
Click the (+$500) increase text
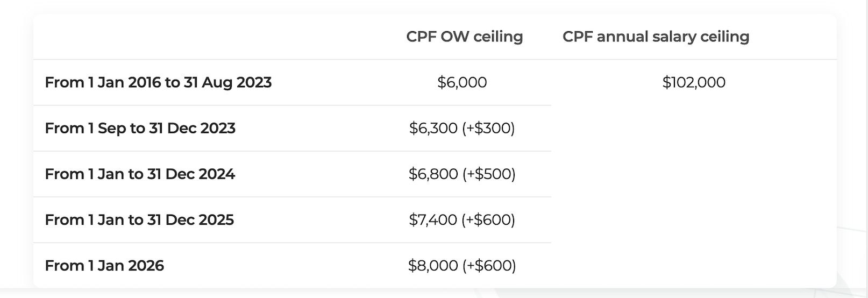488,174
